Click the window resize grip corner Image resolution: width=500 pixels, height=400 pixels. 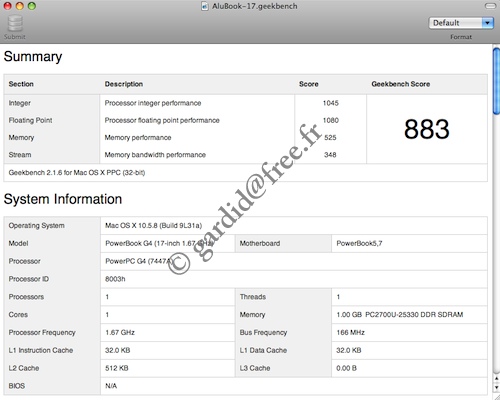(496, 396)
